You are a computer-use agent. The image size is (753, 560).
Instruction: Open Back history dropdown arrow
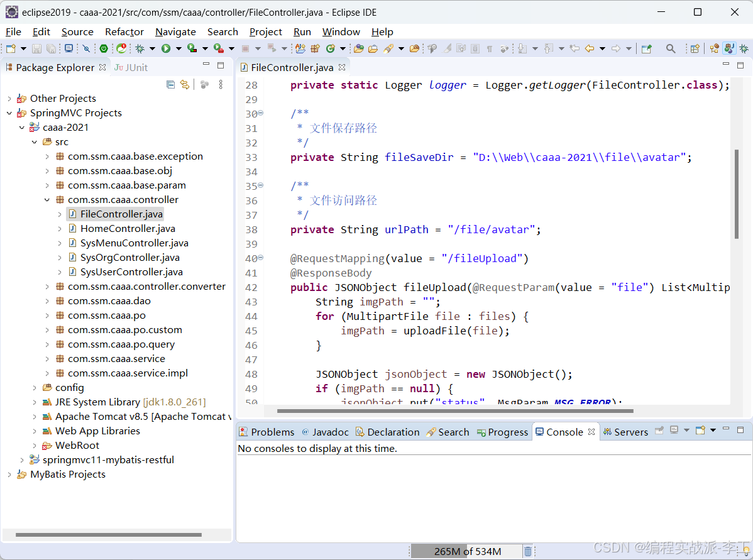coord(602,48)
